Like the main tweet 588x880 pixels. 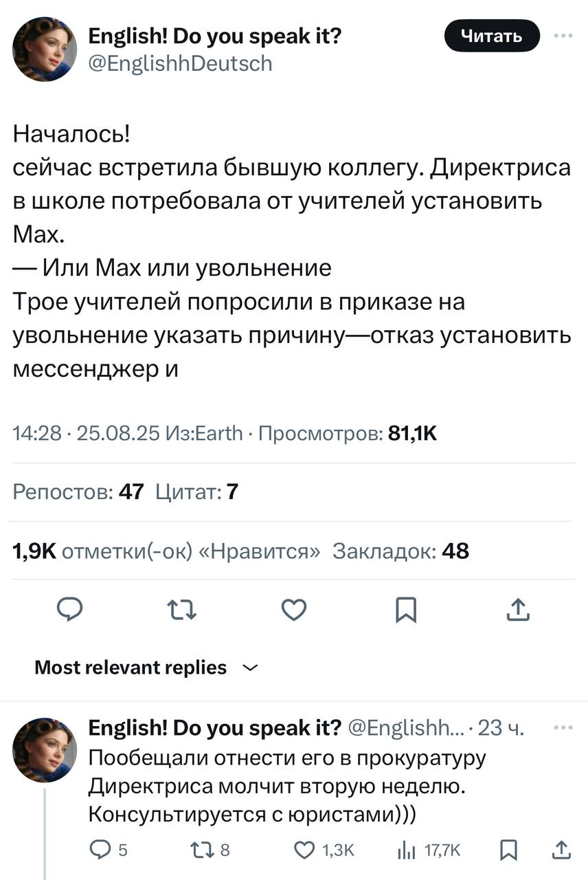[293, 610]
